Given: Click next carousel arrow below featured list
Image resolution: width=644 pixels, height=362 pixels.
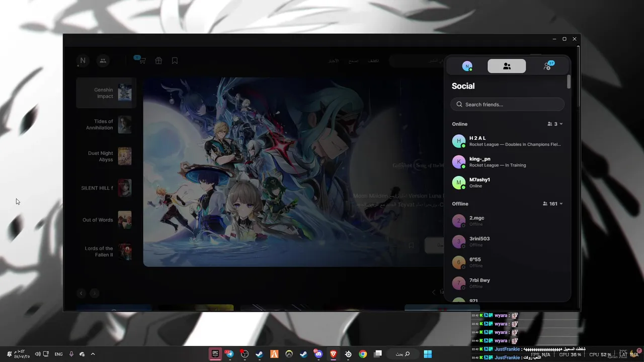Looking at the screenshot, I should [95, 293].
